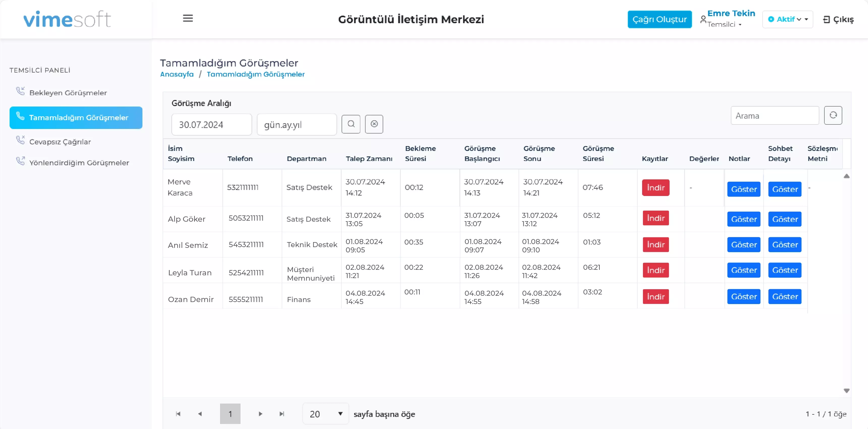Download the recording for Leyla Turan
868x429 pixels.
655,270
